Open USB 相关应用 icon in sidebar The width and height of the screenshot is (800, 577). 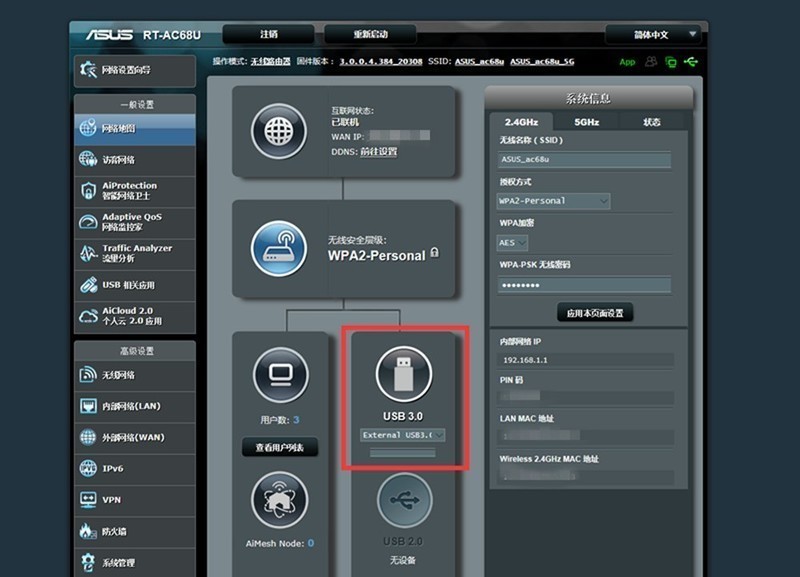tap(88, 285)
